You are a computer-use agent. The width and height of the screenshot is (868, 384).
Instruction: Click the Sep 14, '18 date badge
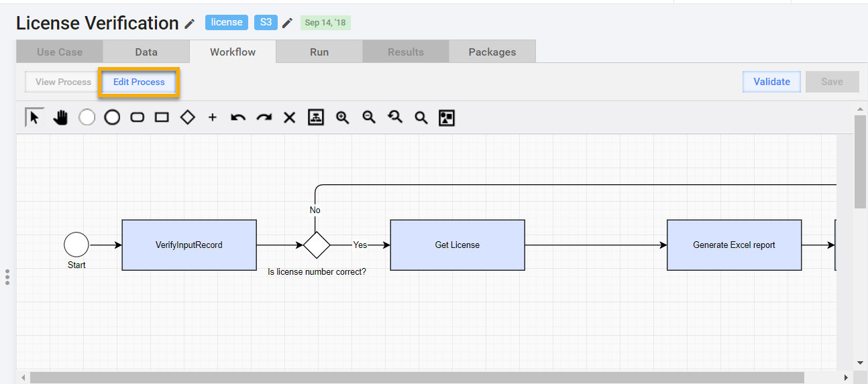coord(325,23)
